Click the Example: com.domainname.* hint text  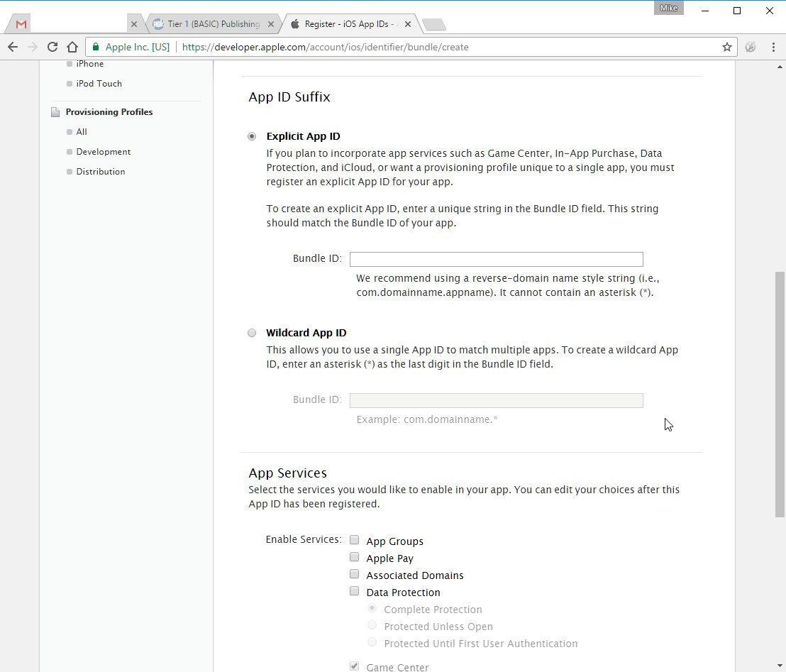[427, 419]
